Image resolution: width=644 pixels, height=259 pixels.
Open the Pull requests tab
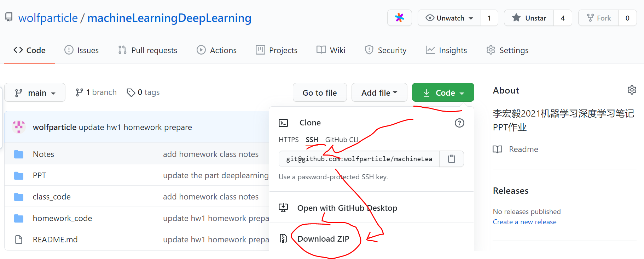coord(148,50)
